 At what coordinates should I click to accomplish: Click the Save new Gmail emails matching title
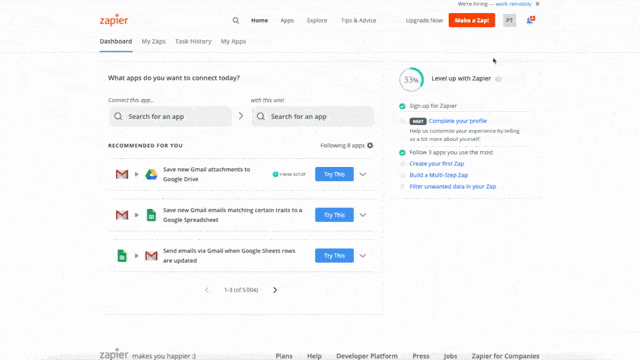233,215
